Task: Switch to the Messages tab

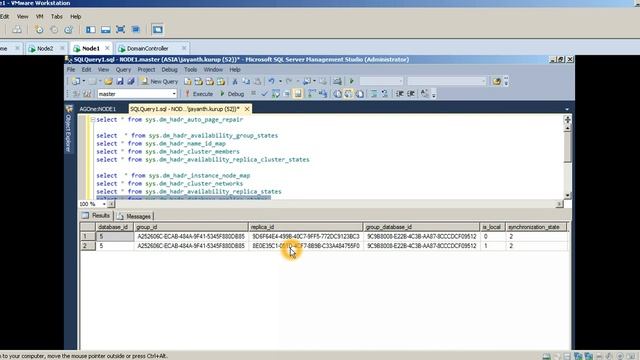Action: pos(134,216)
